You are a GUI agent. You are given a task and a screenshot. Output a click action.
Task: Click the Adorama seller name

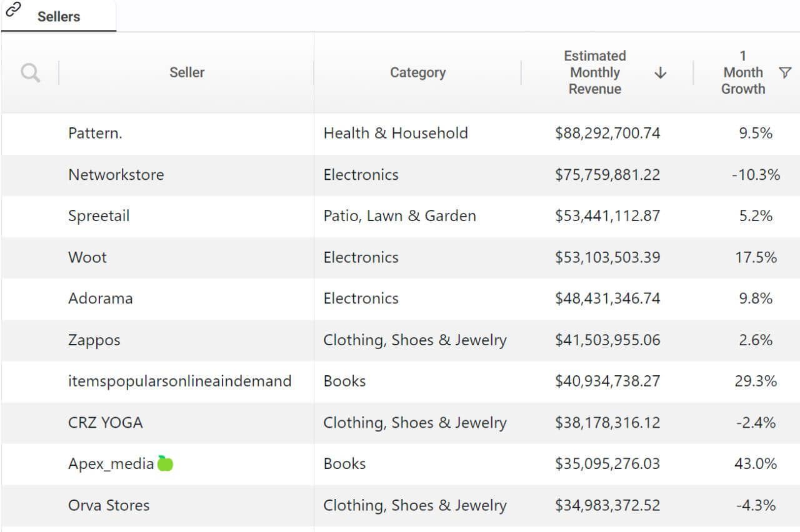[x=100, y=298]
